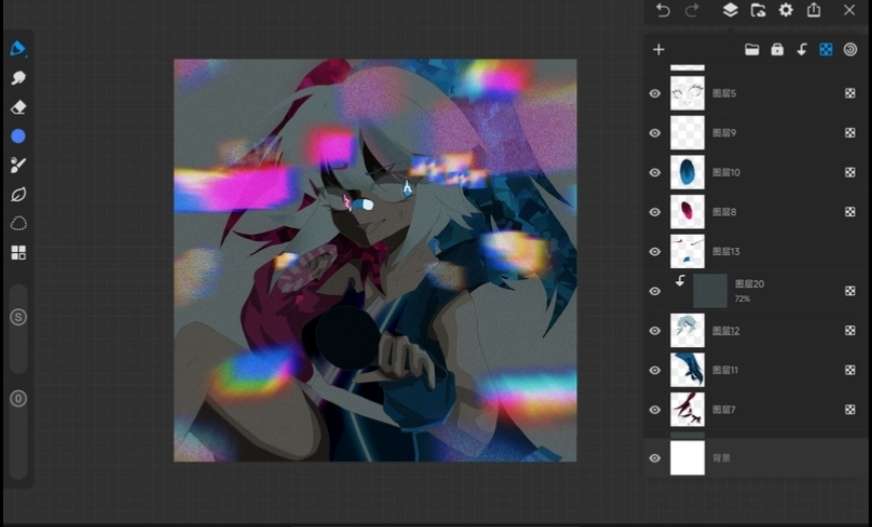
Task: Click the clipping arrow indicator on 图层20
Action: pos(680,281)
